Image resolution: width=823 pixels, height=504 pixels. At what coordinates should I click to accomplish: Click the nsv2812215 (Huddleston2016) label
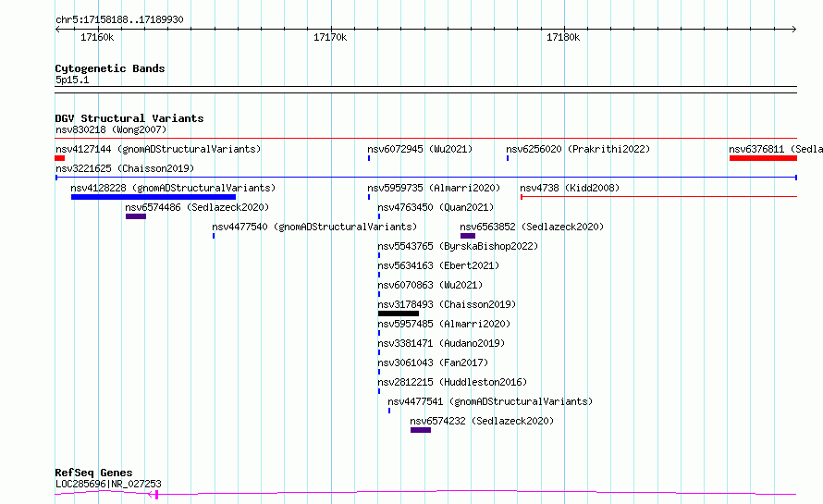(452, 382)
